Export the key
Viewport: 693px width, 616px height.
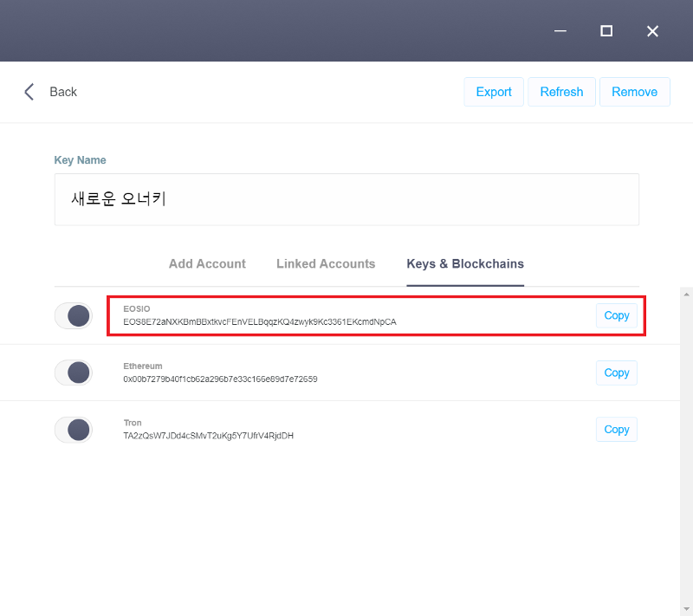494,92
